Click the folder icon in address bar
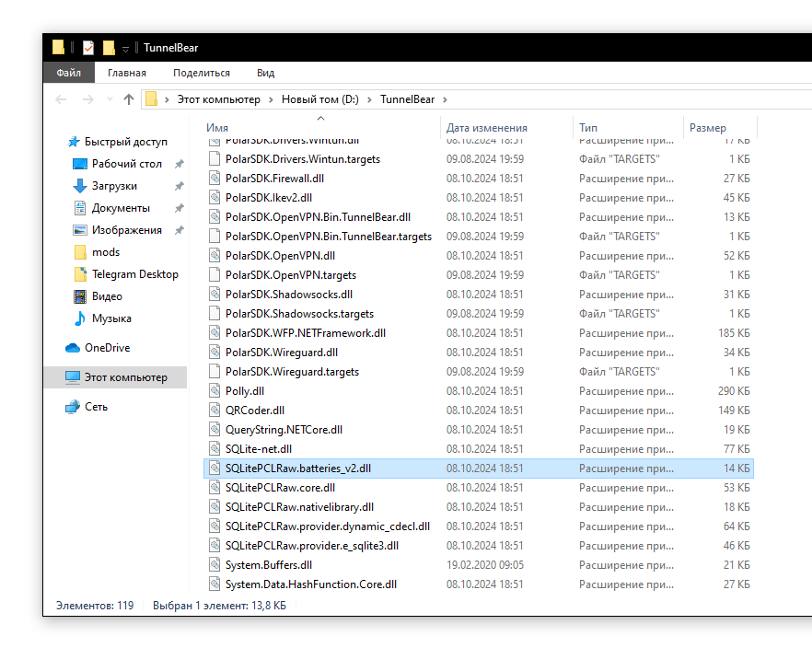Image resolution: width=812 pixels, height=671 pixels. coord(151,98)
